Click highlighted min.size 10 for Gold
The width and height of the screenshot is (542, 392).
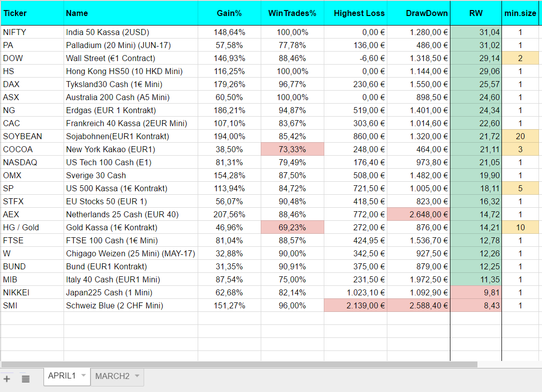520,227
